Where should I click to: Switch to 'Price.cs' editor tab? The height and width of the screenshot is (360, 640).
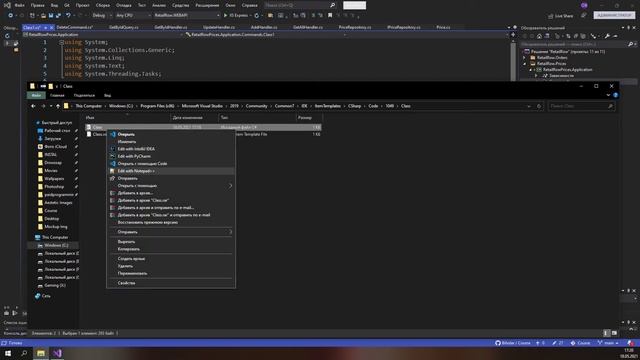443,27
